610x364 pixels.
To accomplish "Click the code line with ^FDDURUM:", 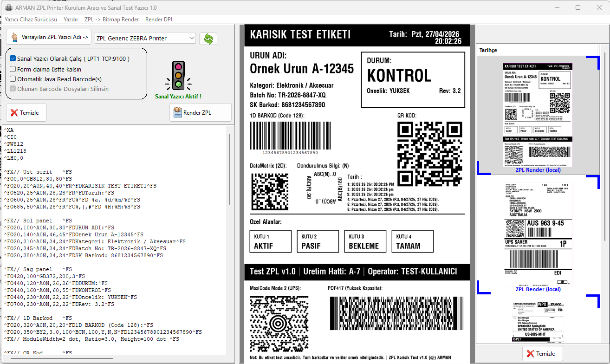I will pyautogui.click(x=56, y=283).
